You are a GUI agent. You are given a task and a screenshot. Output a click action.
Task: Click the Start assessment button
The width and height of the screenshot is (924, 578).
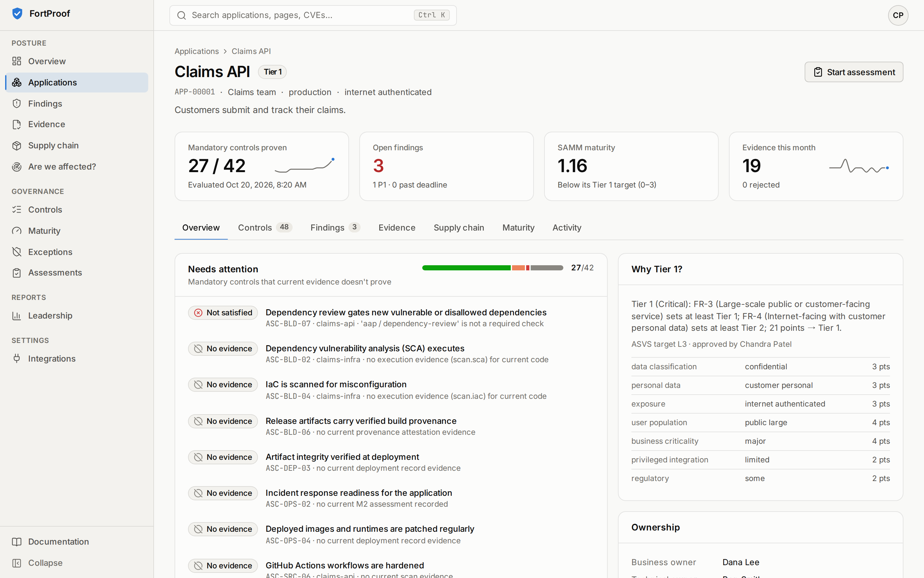click(854, 72)
